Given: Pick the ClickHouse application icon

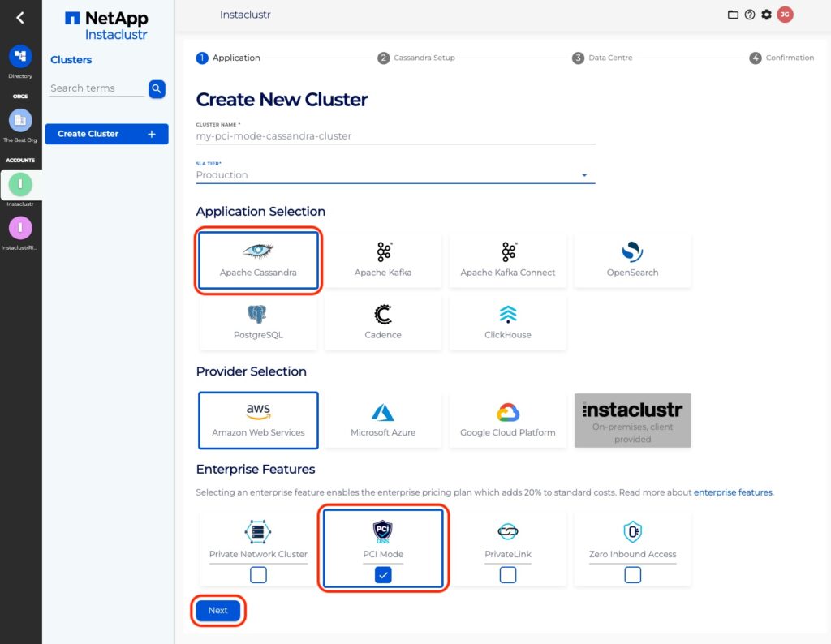Looking at the screenshot, I should (x=507, y=315).
